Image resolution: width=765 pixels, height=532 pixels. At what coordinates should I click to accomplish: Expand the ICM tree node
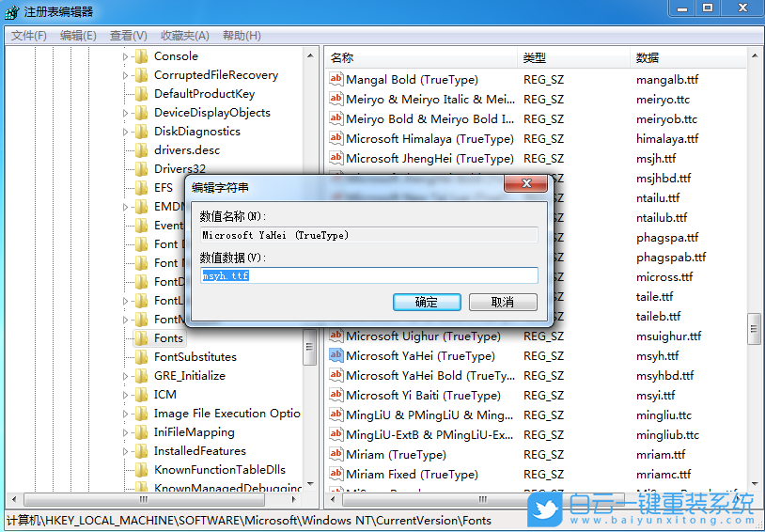125,395
